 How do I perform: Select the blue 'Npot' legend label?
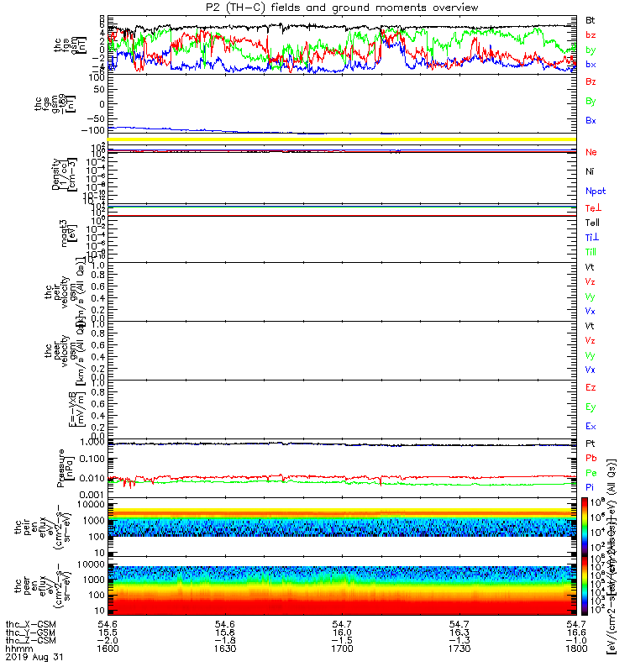coord(596,192)
